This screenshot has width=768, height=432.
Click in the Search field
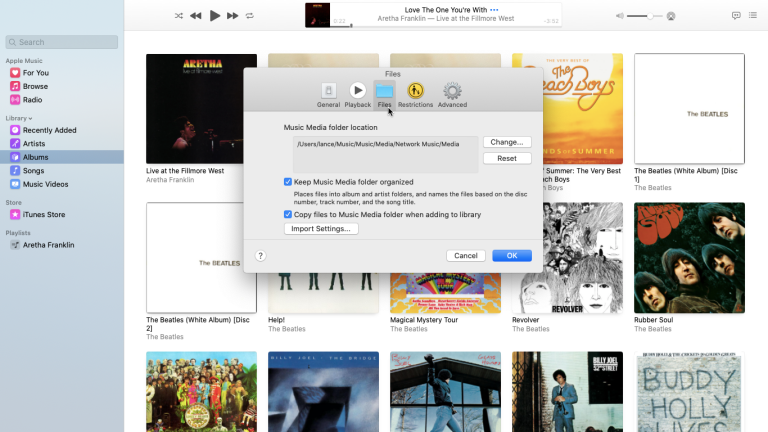pos(62,42)
